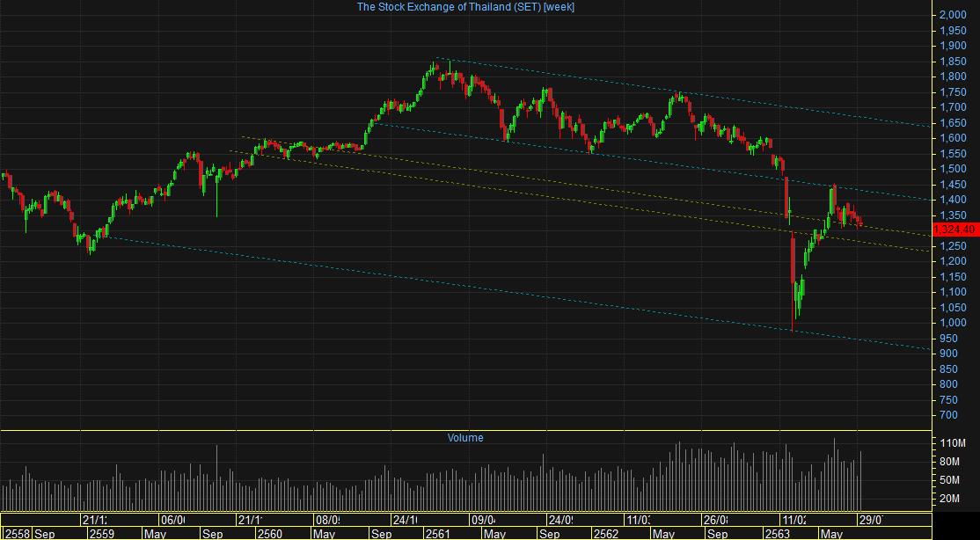The image size is (980, 540).
Task: Click the 1,150 price axis label
Action: pos(953,277)
